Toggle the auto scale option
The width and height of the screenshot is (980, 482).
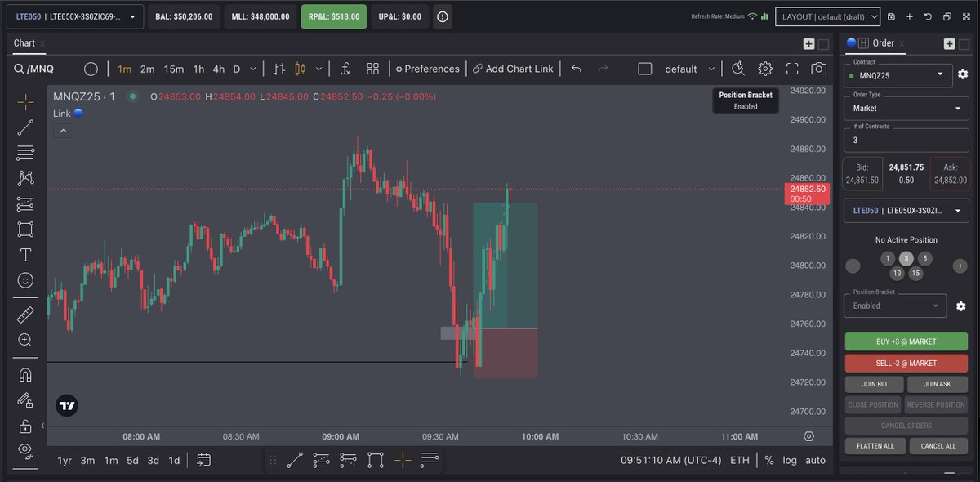click(815, 460)
